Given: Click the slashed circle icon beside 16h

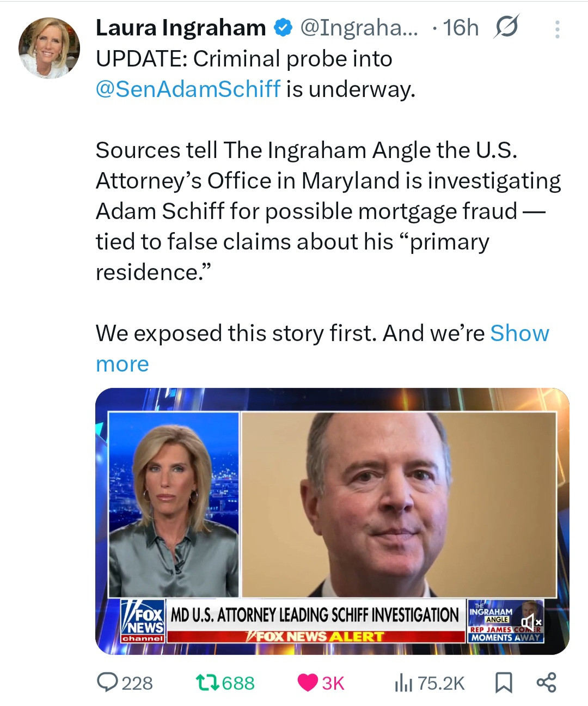Looking at the screenshot, I should (506, 27).
